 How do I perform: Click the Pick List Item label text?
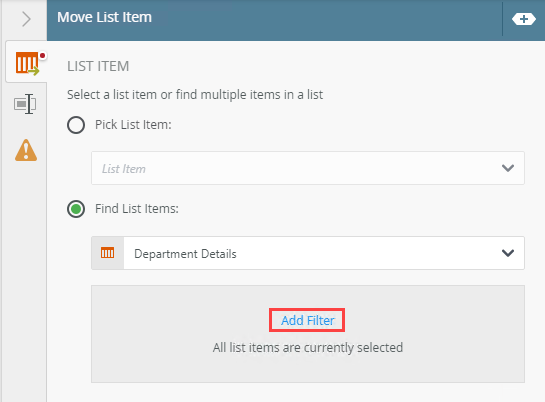coord(133,125)
